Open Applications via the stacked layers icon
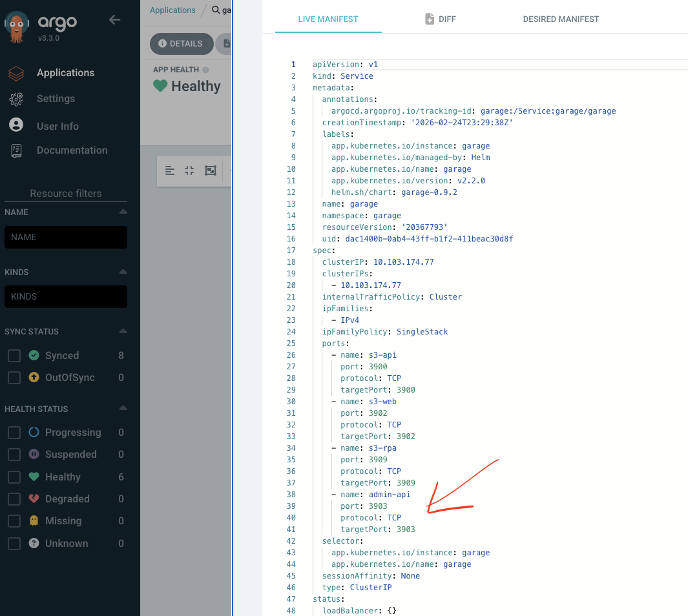Screen dimensions: 688x616 [x=16, y=73]
